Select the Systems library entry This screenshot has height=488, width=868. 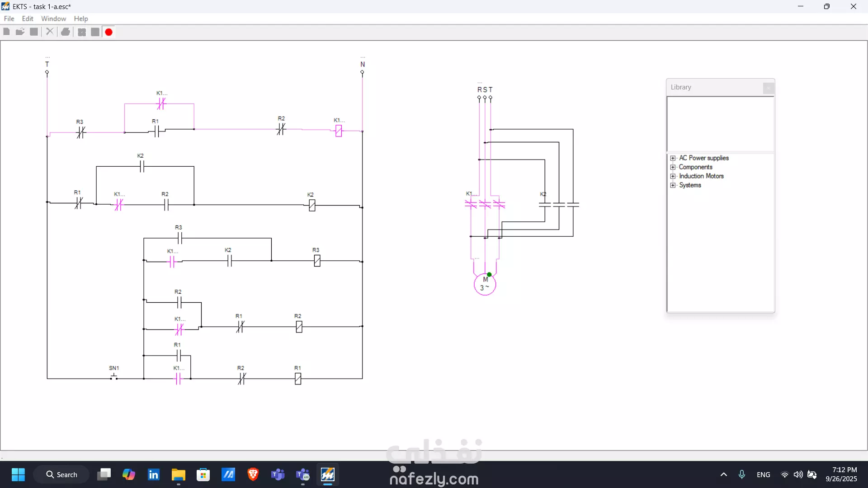(690, 185)
